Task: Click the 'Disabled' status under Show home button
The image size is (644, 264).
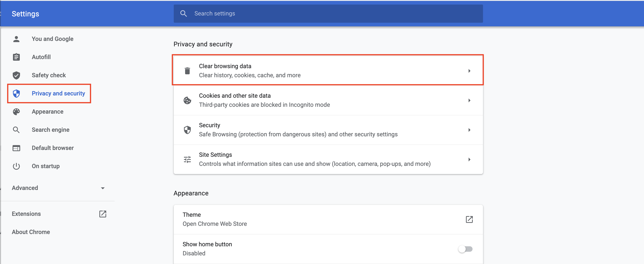Action: pos(194,253)
